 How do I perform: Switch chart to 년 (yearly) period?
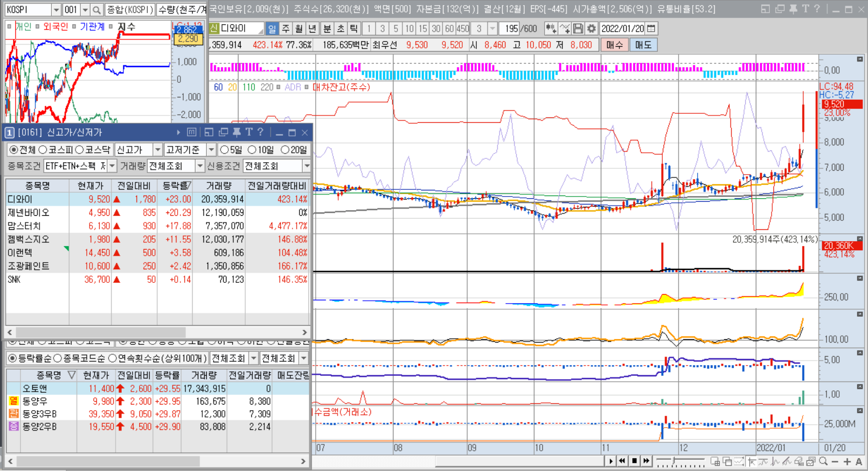[313, 29]
